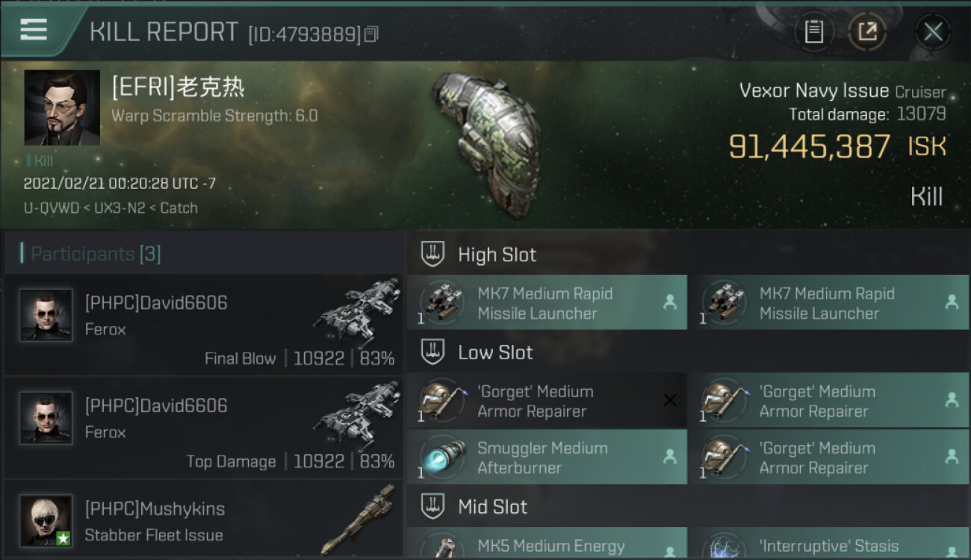The width and height of the screenshot is (971, 560).
Task: Select first MK7 Medium Rapid Missile Launcher
Action: click(547, 302)
